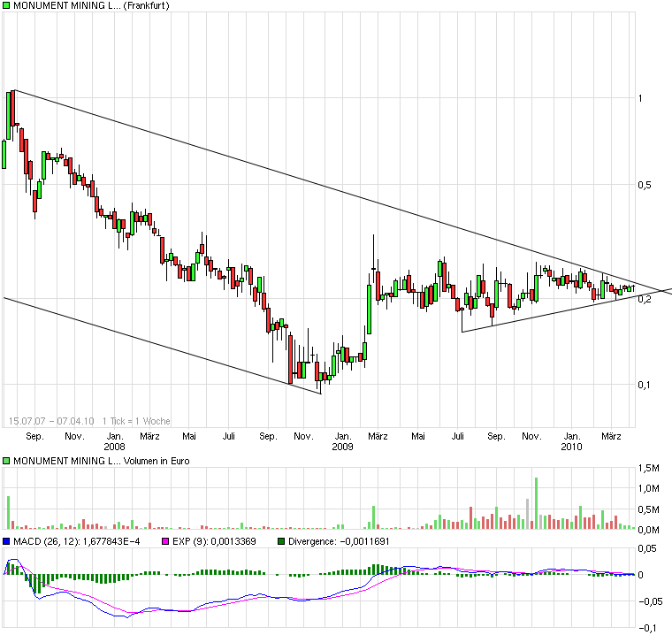Image resolution: width=672 pixels, height=635 pixels.
Task: Click the MONUMENT MINING L... (Frankfurt) title
Action: (x=91, y=5)
